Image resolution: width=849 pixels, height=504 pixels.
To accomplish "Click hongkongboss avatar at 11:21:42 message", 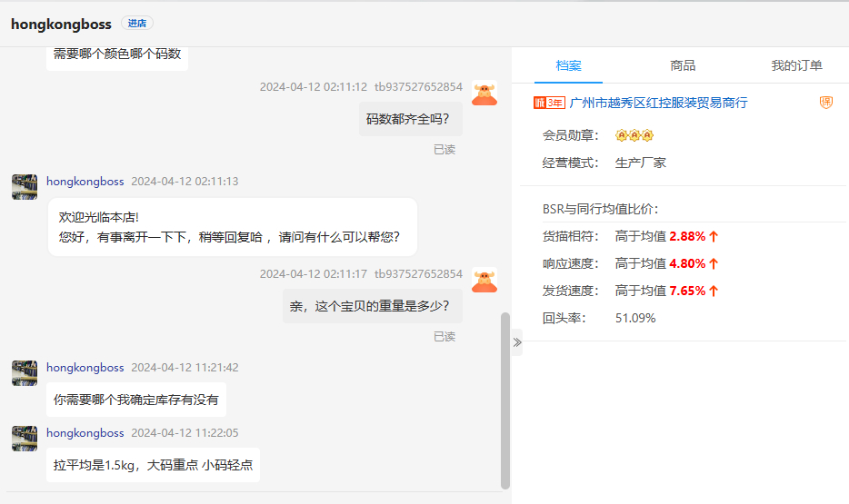I will click(x=25, y=372).
